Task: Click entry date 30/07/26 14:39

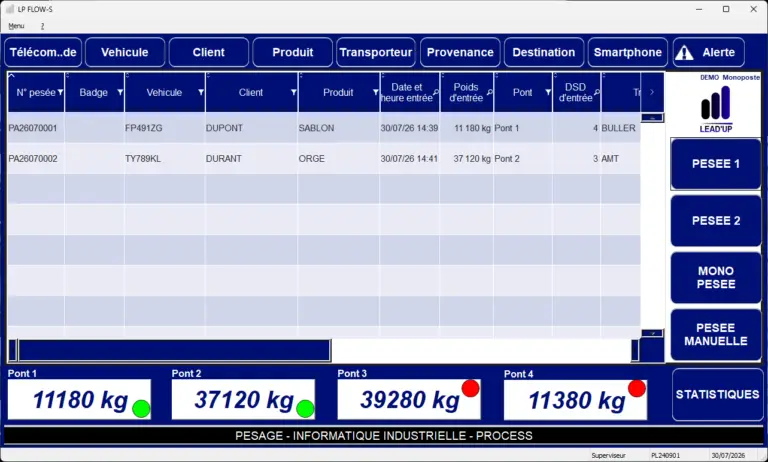Action: (x=409, y=128)
